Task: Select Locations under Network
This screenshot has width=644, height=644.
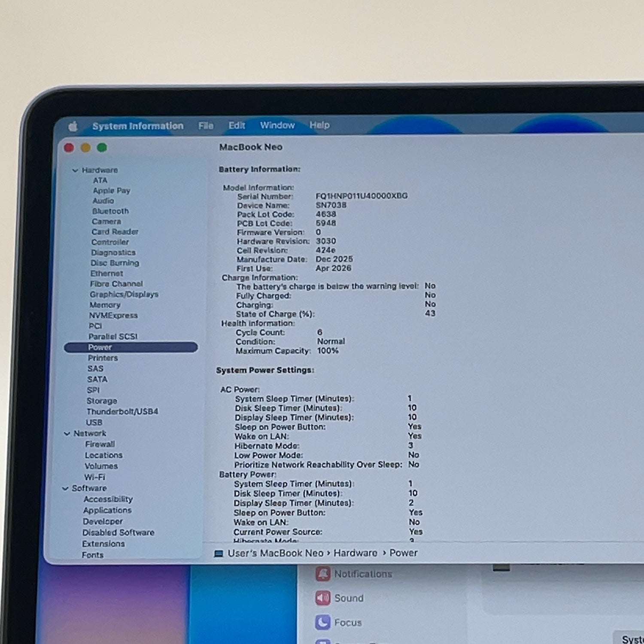Action: [x=103, y=455]
